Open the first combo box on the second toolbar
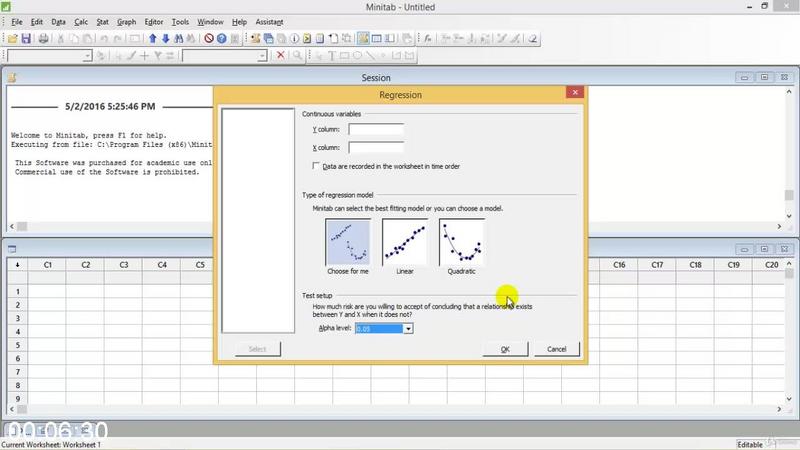Screen dimensions: 800x450 (x=49, y=56)
